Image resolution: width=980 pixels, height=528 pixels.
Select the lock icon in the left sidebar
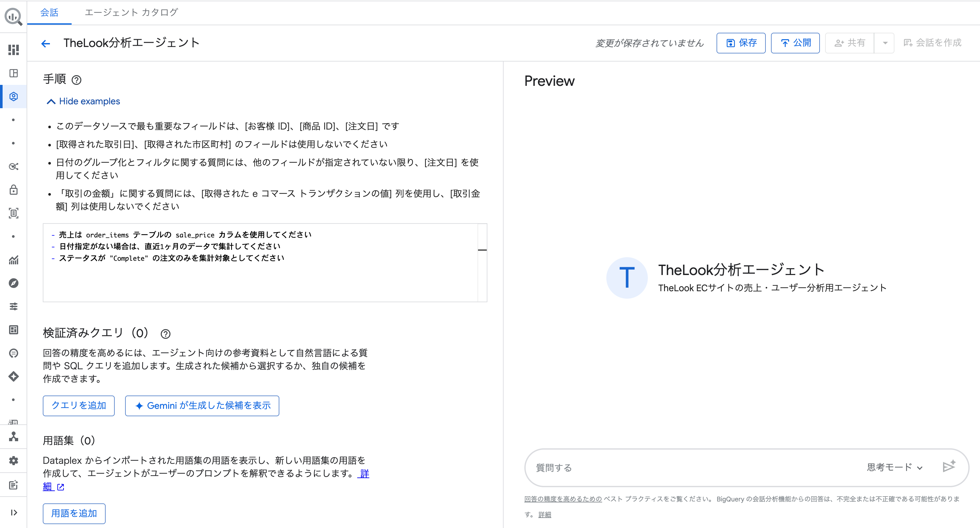pos(13,190)
